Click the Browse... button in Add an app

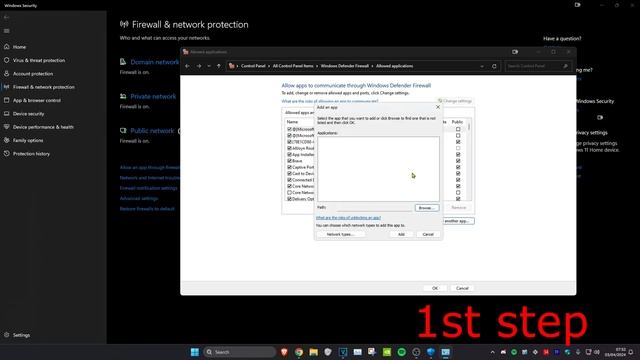(x=427, y=208)
